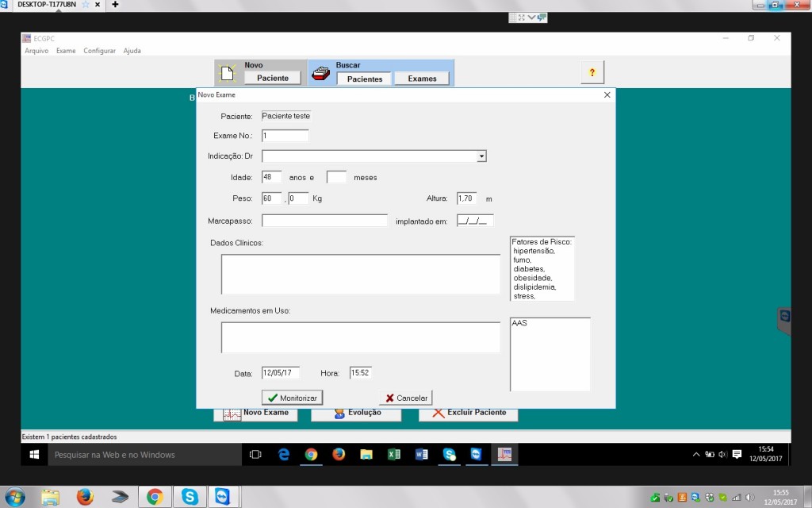Screen dimensions: 812x508
Task: Click the Exame No. input field
Action: point(285,136)
